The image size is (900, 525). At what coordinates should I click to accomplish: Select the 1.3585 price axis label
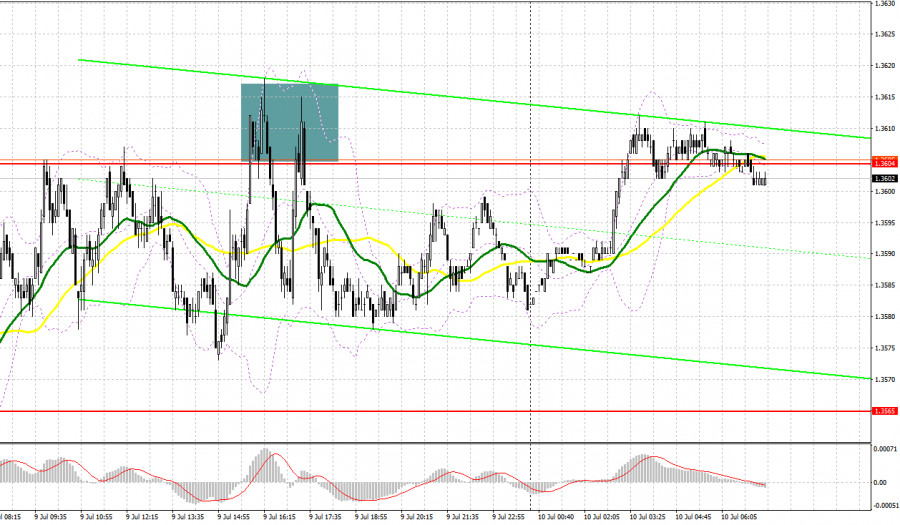885,285
